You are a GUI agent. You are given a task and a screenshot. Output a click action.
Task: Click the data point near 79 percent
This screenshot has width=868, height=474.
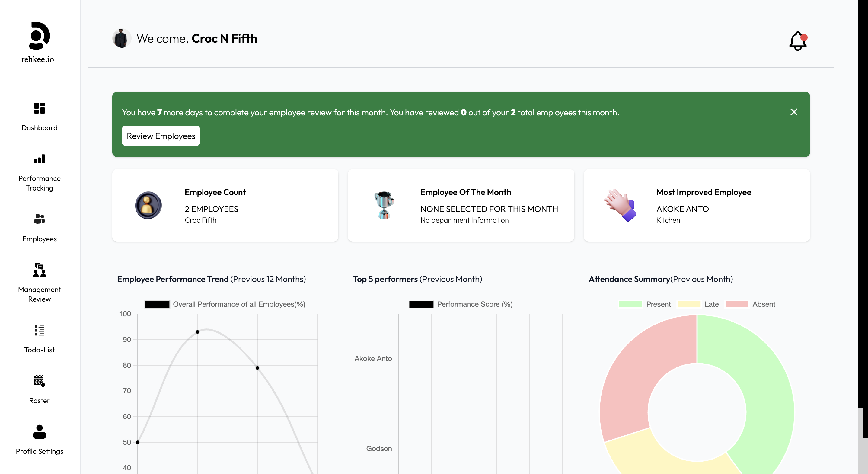[x=257, y=368]
